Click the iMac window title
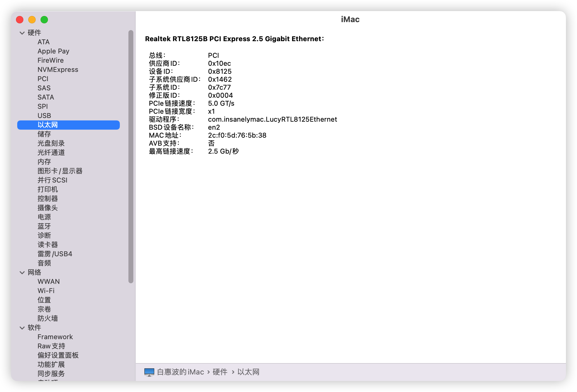This screenshot has height=392, width=577. (x=350, y=19)
